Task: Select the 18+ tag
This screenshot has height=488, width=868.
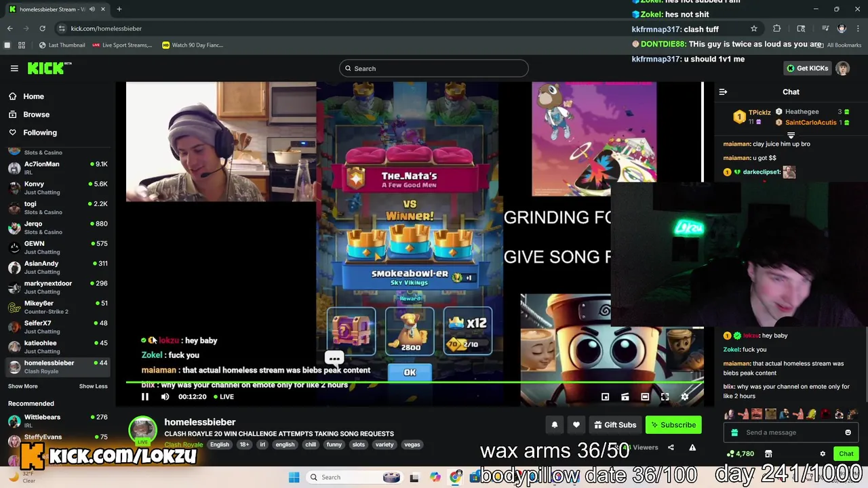Action: coord(244,445)
